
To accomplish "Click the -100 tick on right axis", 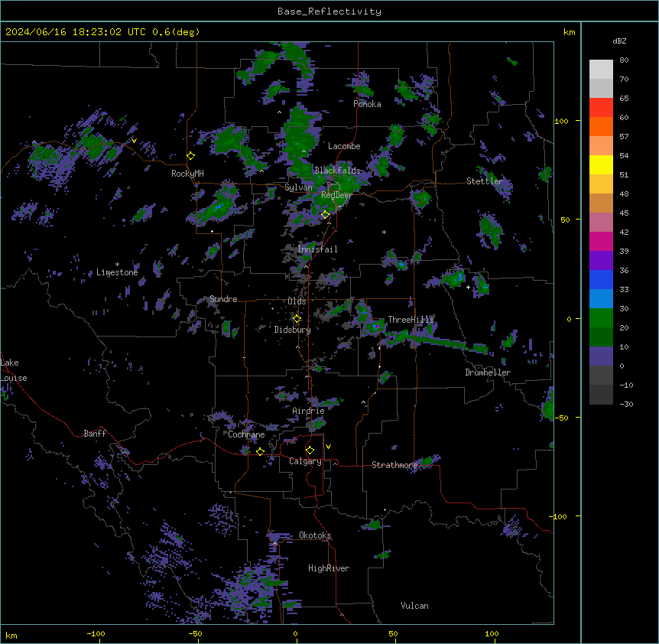I will coord(559,516).
